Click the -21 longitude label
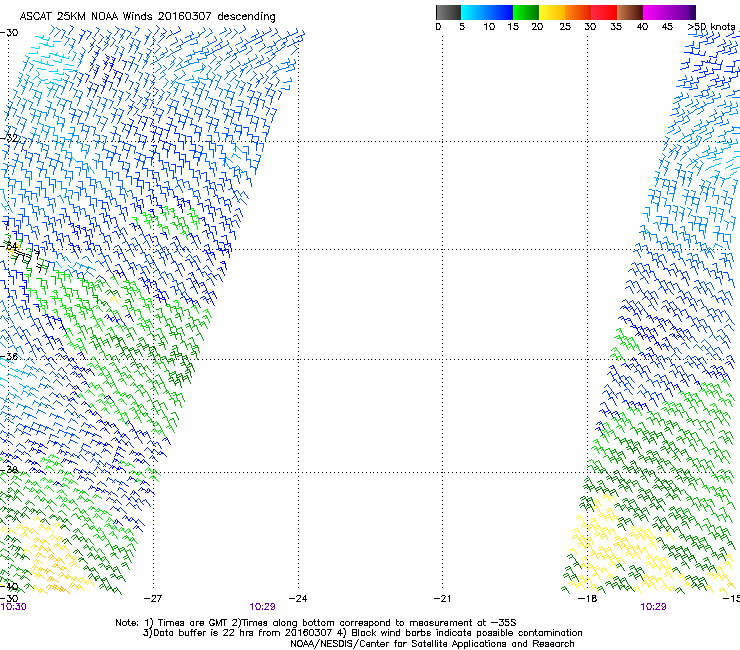This screenshot has width=740, height=650. [442, 599]
